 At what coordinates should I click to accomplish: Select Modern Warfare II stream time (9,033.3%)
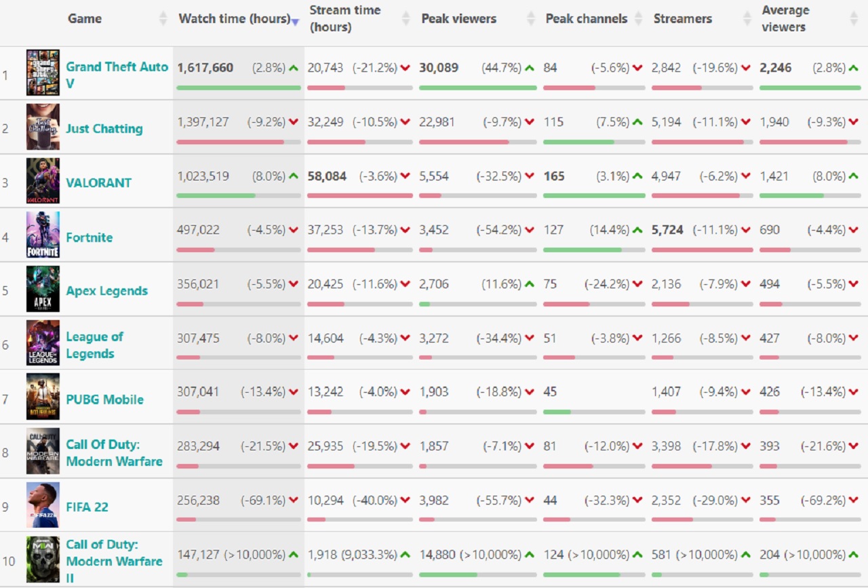tap(369, 554)
